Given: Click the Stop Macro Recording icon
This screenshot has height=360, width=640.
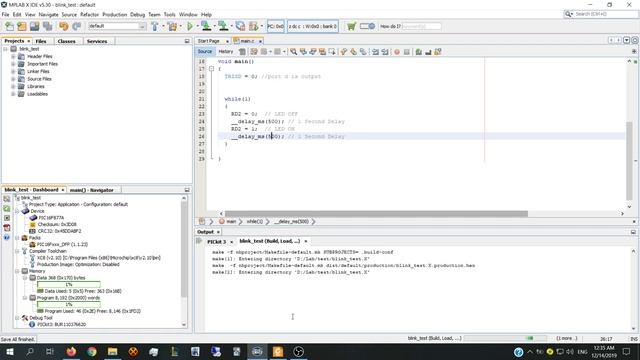Looking at the screenshot, I should click(x=407, y=52).
